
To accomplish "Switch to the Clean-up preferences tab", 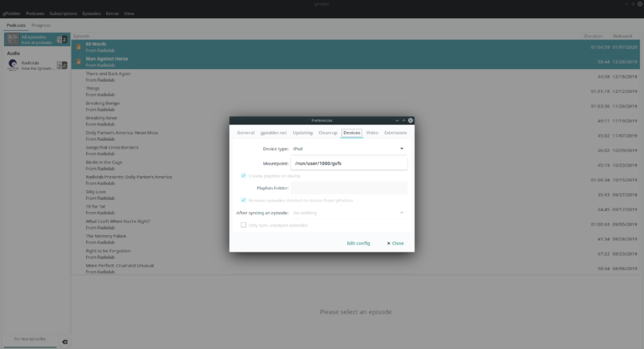I will pos(328,133).
